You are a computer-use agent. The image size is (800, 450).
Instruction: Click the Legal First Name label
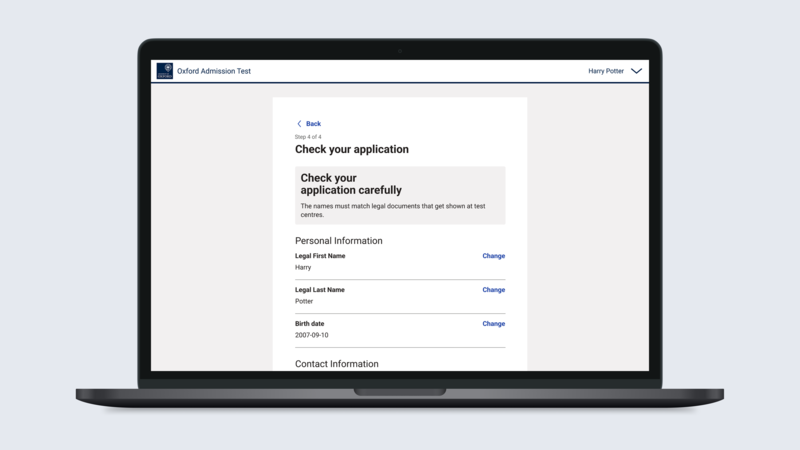tap(320, 256)
